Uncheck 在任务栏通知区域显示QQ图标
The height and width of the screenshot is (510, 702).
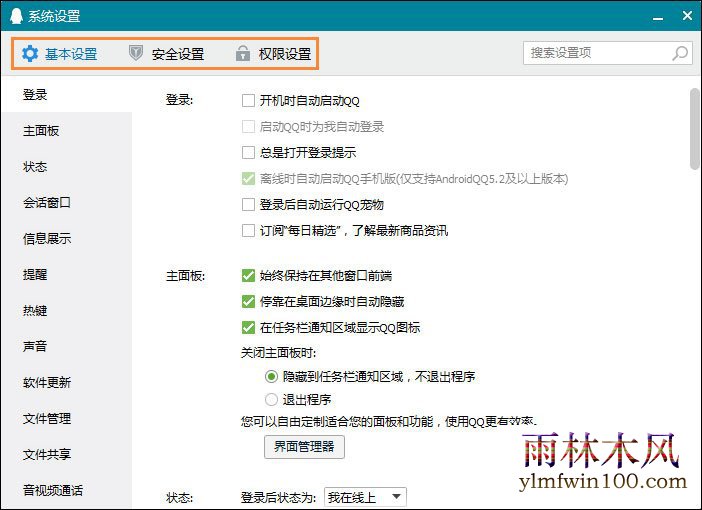pyautogui.click(x=248, y=327)
